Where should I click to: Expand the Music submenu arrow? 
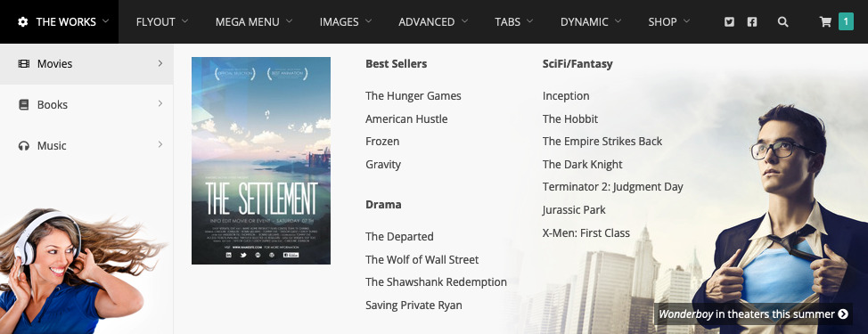tap(160, 144)
